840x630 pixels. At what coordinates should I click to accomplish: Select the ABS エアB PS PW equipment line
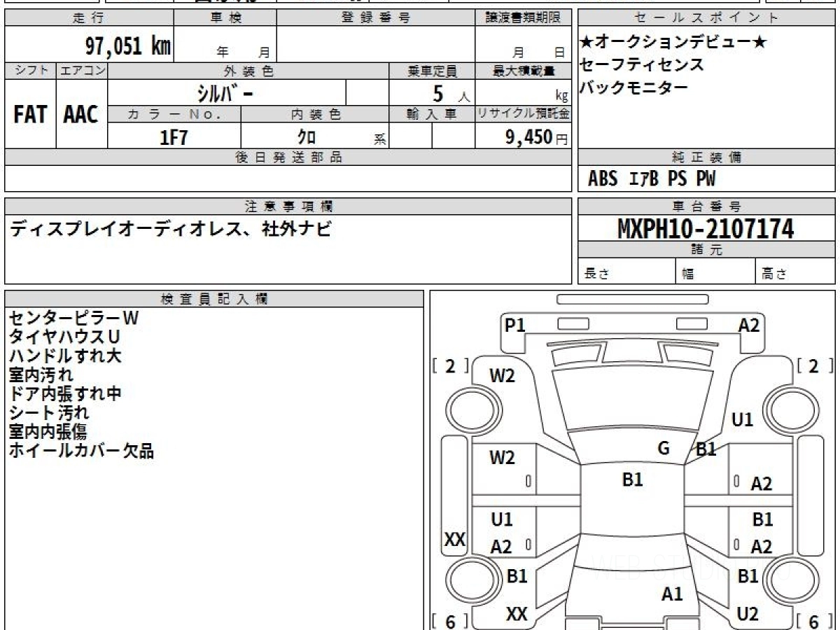pos(652,179)
